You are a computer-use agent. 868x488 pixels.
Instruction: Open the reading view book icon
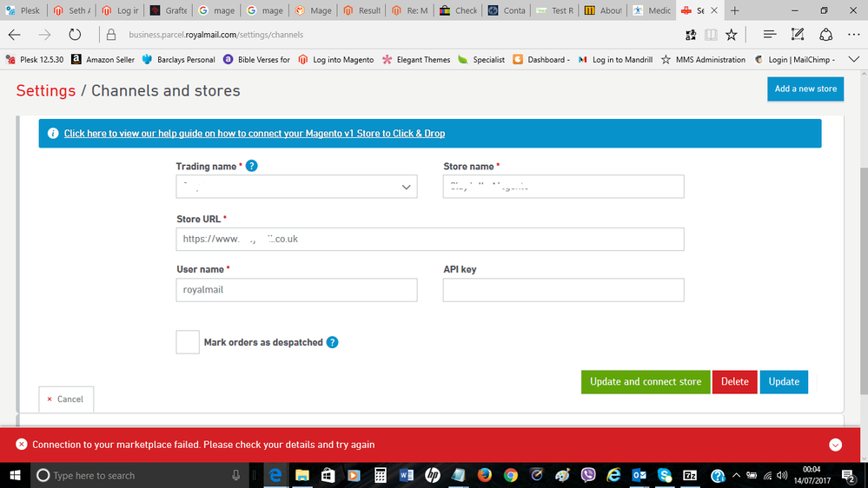click(711, 35)
